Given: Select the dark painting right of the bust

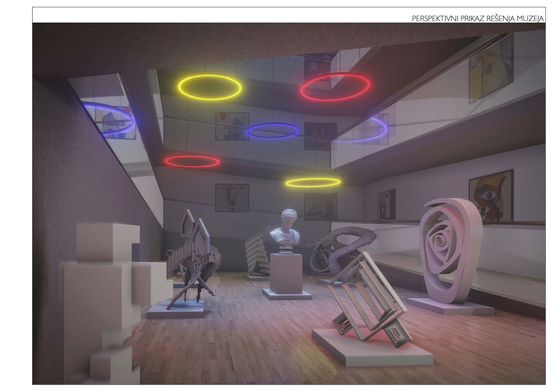Looking at the screenshot, I should tap(320, 206).
